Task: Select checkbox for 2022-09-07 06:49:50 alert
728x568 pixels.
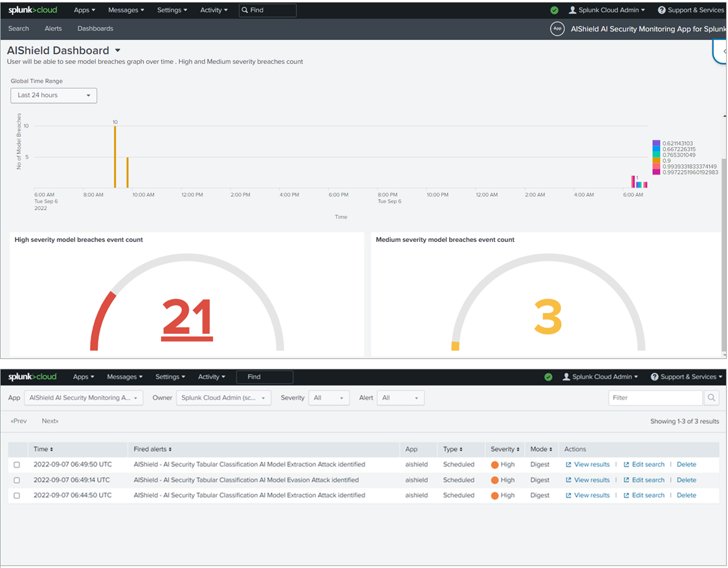Action: pos(17,464)
